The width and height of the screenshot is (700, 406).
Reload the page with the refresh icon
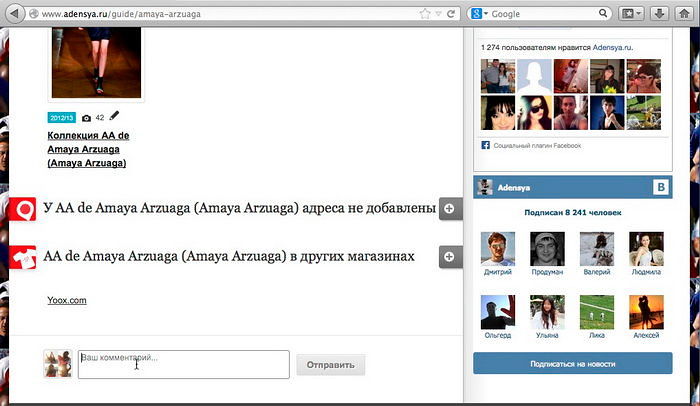tap(451, 14)
